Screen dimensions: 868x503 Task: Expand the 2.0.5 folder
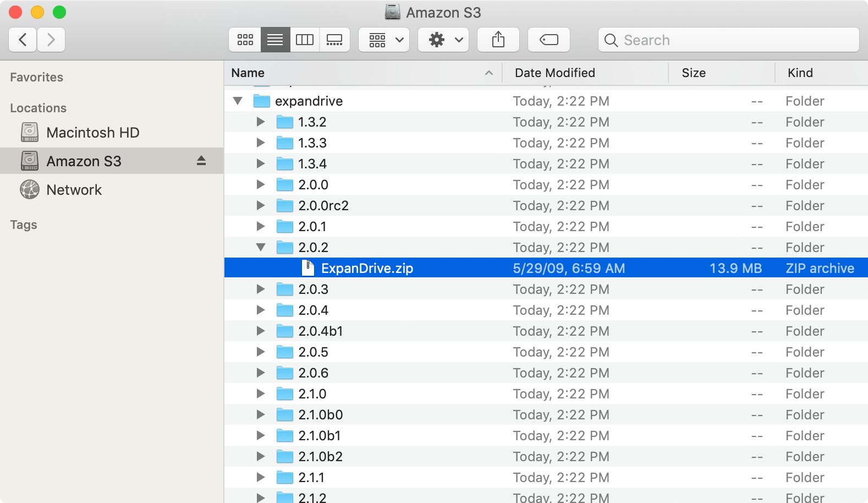(261, 352)
